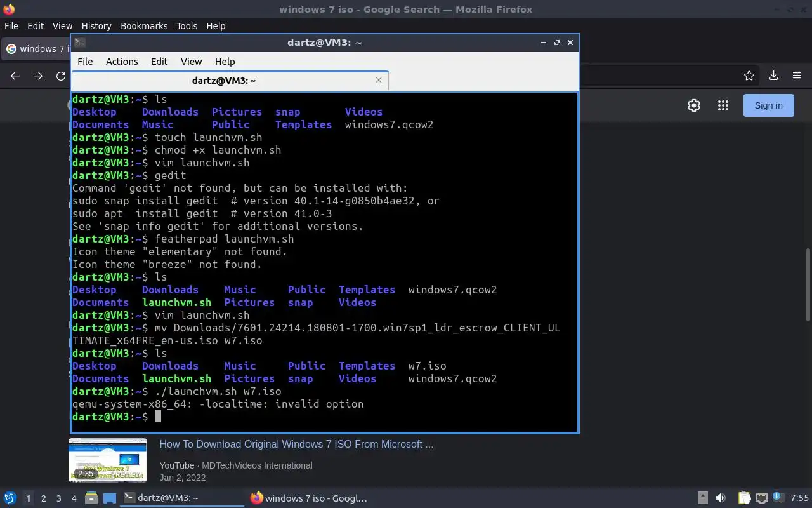The width and height of the screenshot is (812, 508).
Task: Go back in Firefox
Action: pos(15,76)
